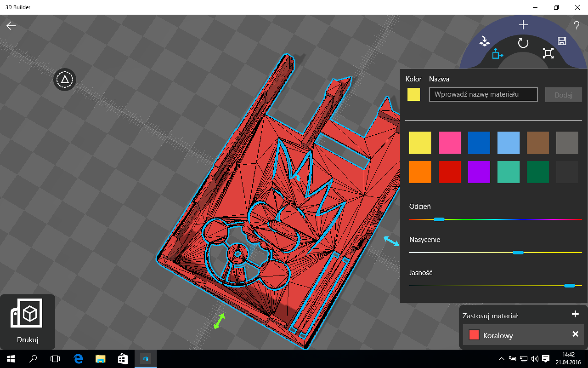Click the disabled Dodaj button
Screen dimensions: 588x368
563,95
